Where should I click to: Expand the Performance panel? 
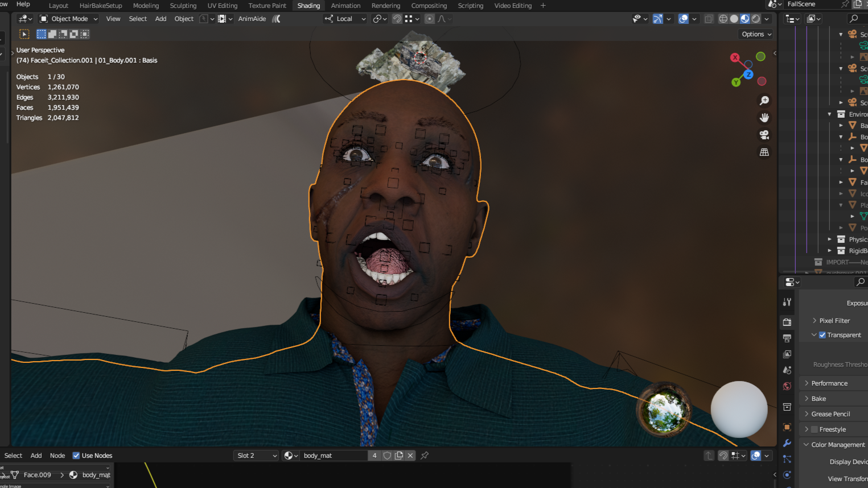point(829,383)
